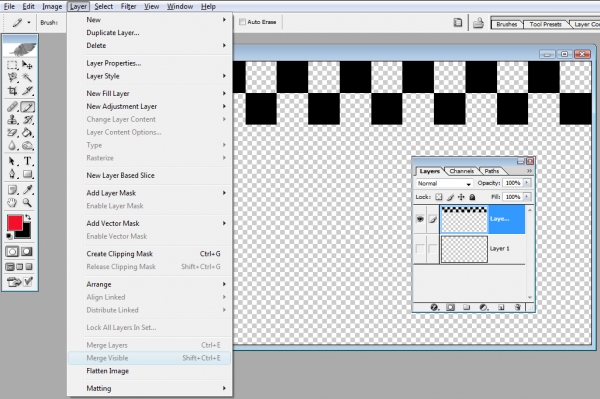Select the Path Selection arrow tool
600x399 pixels.
click(12, 161)
